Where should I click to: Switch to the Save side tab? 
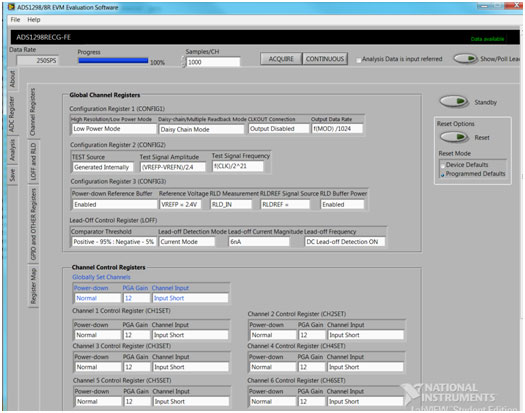(x=12, y=175)
